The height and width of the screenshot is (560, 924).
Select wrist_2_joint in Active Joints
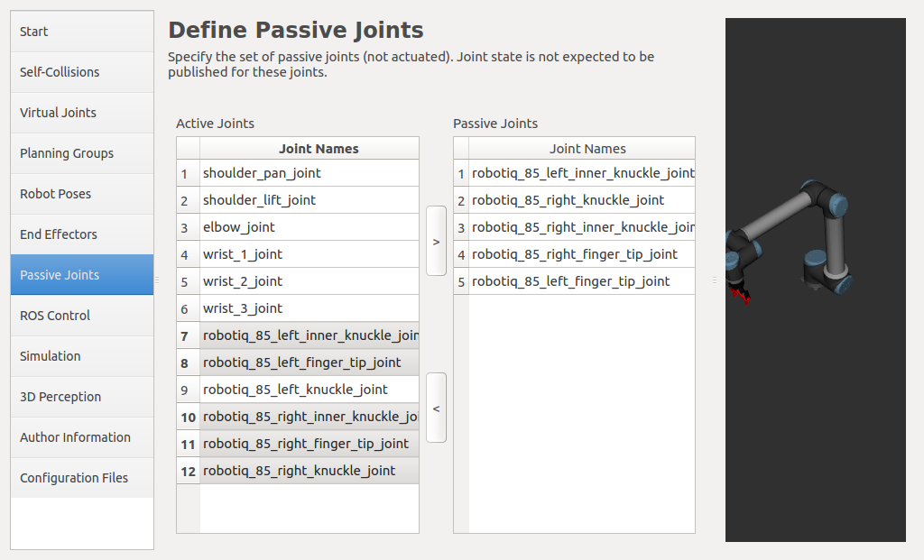coord(310,281)
